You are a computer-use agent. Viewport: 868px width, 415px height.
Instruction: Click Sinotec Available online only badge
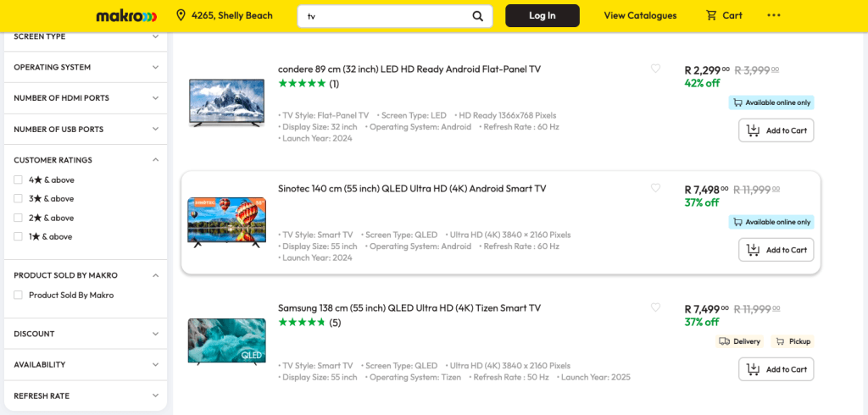pos(771,222)
